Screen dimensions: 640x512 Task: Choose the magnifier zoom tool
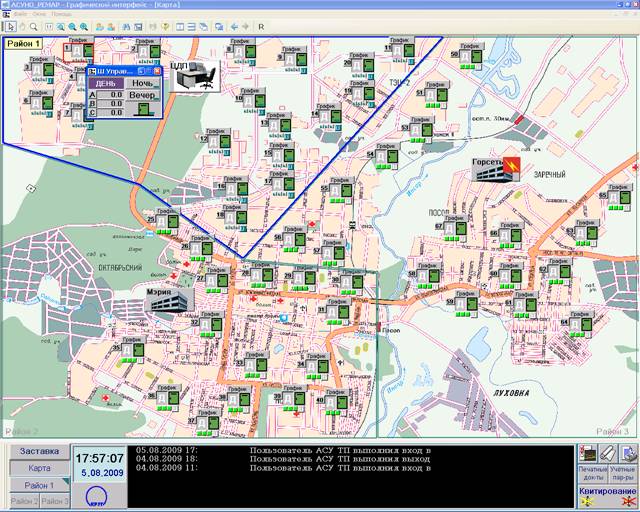click(33, 27)
